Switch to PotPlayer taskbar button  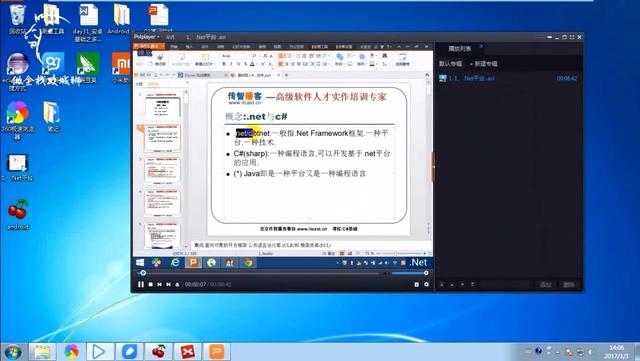point(100,352)
